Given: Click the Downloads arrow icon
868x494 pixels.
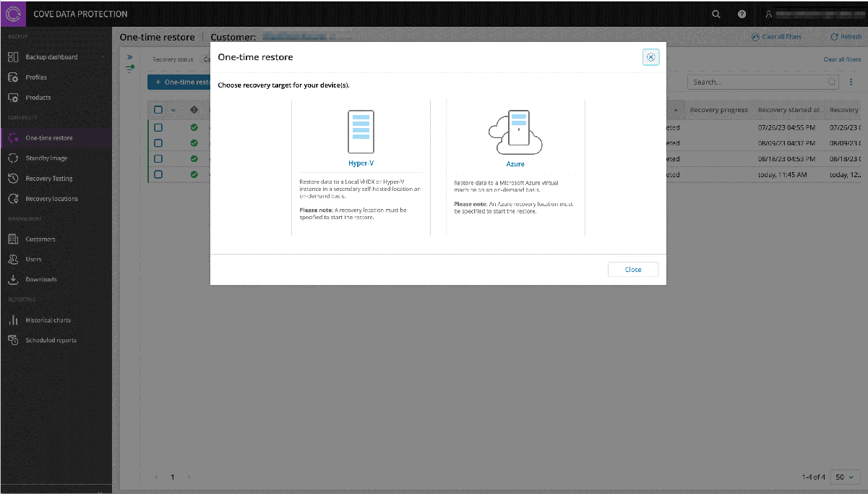Looking at the screenshot, I should point(13,280).
